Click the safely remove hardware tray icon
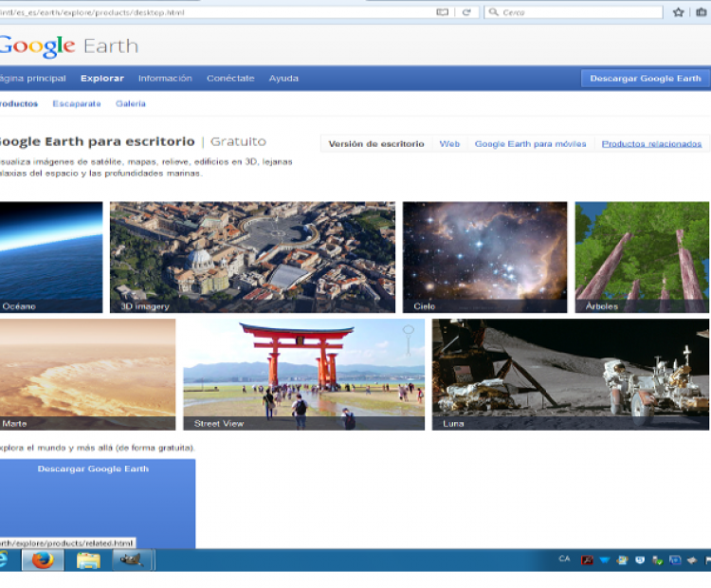 pyautogui.click(x=658, y=560)
